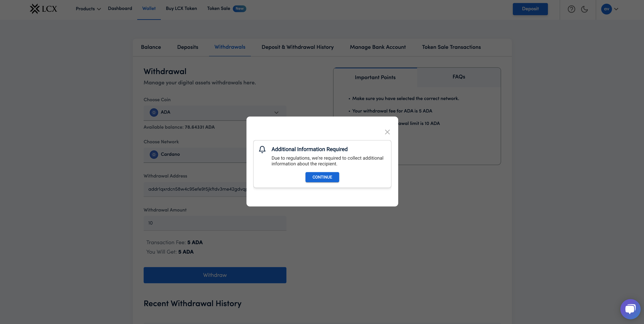Image resolution: width=644 pixels, height=324 pixels.
Task: Click the withdrawal fee for ADA note
Action: [x=392, y=111]
